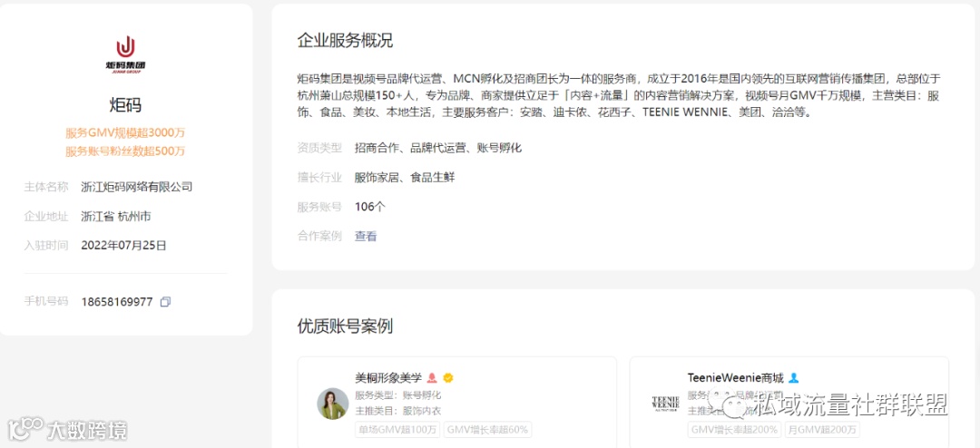This screenshot has height=448, width=980.
Task: Click the 擅长行业 field label
Action: (x=319, y=178)
